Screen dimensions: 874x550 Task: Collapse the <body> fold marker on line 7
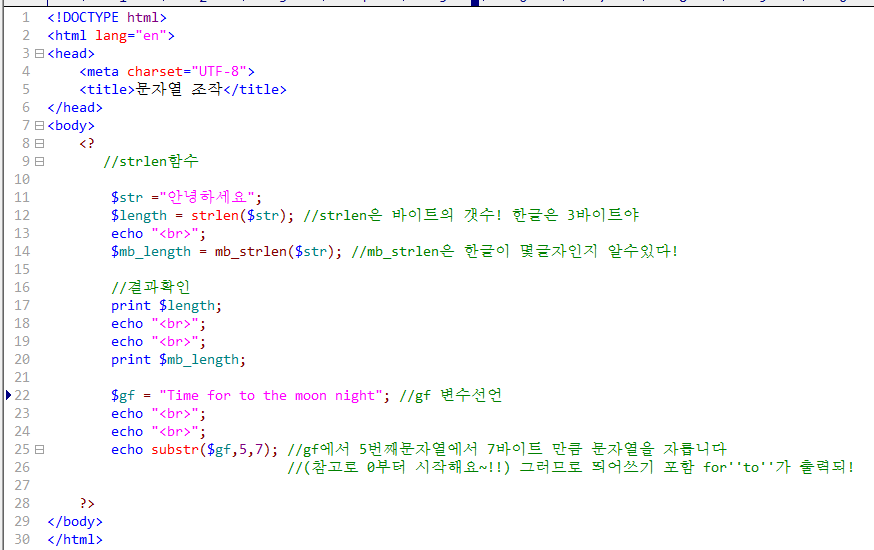39,125
